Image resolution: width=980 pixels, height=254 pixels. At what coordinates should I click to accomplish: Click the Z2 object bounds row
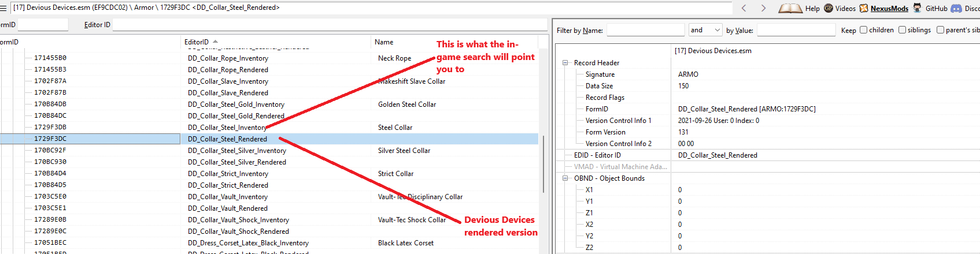point(768,248)
